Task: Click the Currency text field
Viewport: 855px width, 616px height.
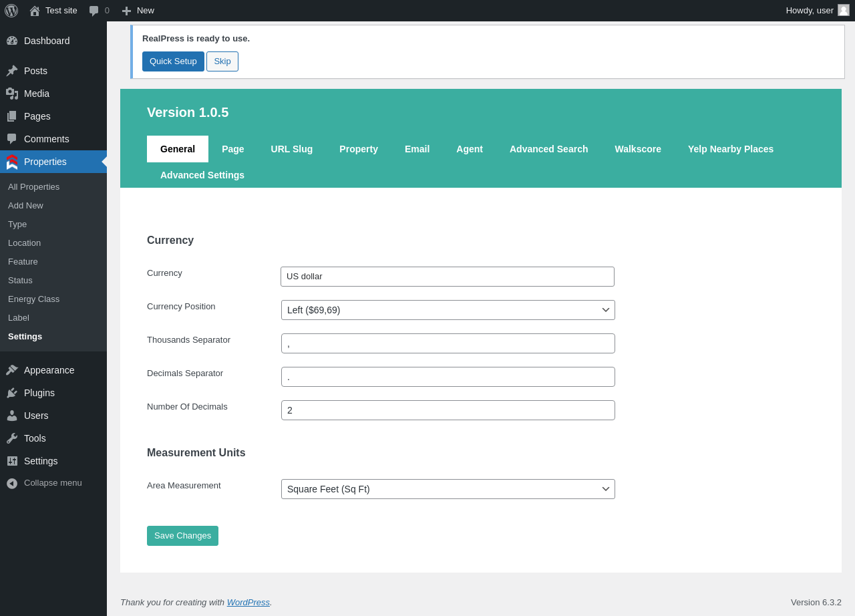Action: [448, 277]
